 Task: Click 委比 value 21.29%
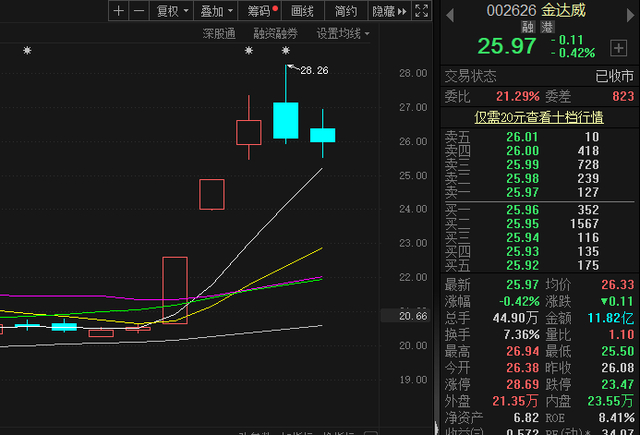(518, 97)
